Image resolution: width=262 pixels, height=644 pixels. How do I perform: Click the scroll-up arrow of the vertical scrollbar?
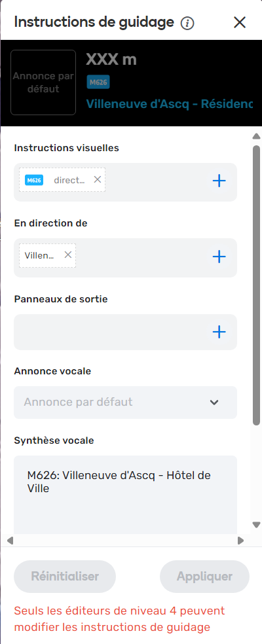256,136
